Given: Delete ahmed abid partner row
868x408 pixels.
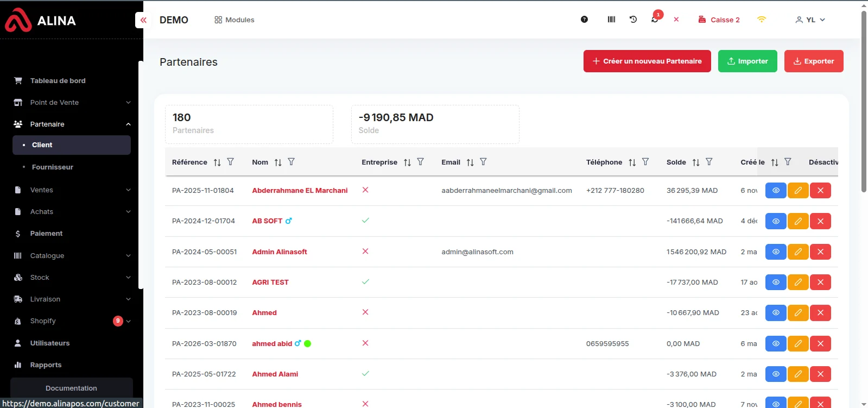Looking at the screenshot, I should point(820,344).
